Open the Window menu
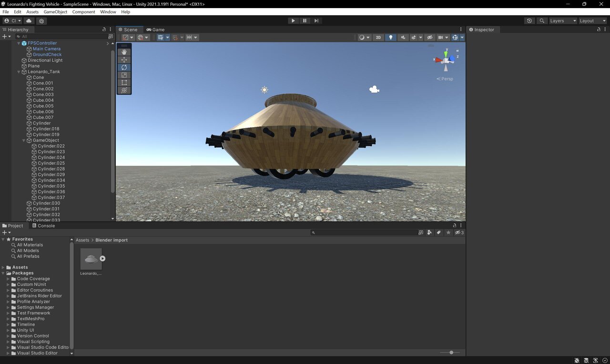The width and height of the screenshot is (610, 364). point(108,12)
